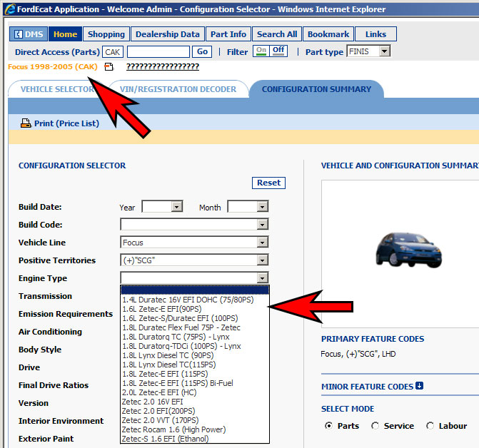Viewport: 479px width, 448px height.
Task: Click the printer icon for Price List
Action: pos(26,123)
